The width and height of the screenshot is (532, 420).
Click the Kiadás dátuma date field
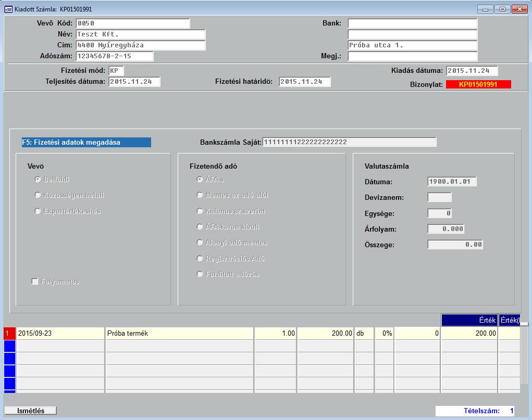pos(472,70)
